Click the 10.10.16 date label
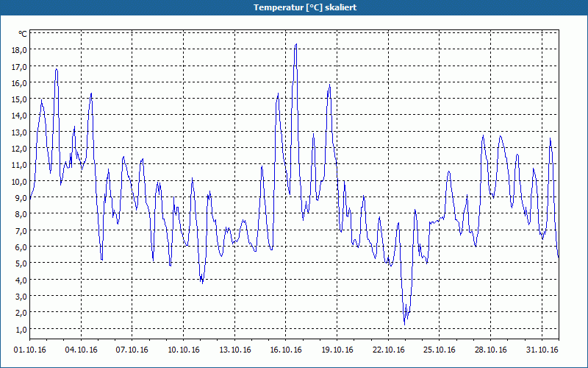 (184, 350)
